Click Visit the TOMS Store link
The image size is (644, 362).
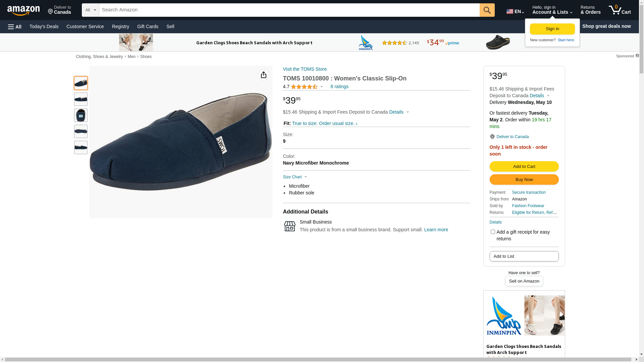pos(305,69)
